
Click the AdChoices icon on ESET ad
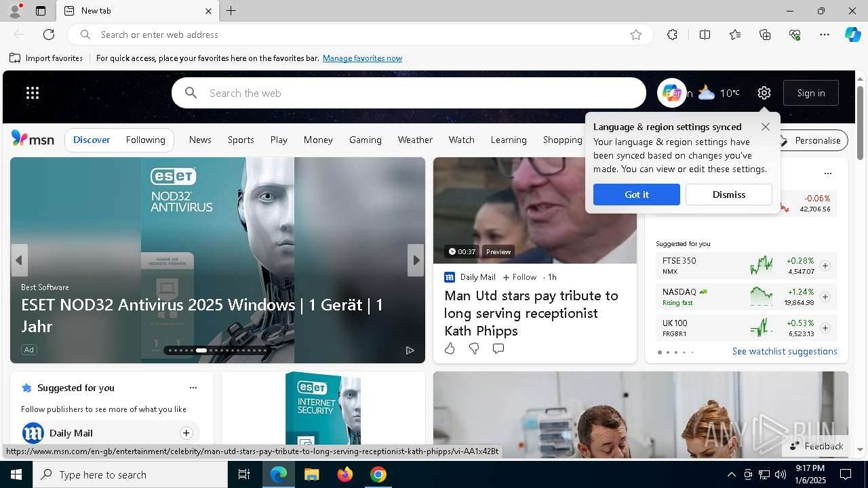(x=410, y=350)
